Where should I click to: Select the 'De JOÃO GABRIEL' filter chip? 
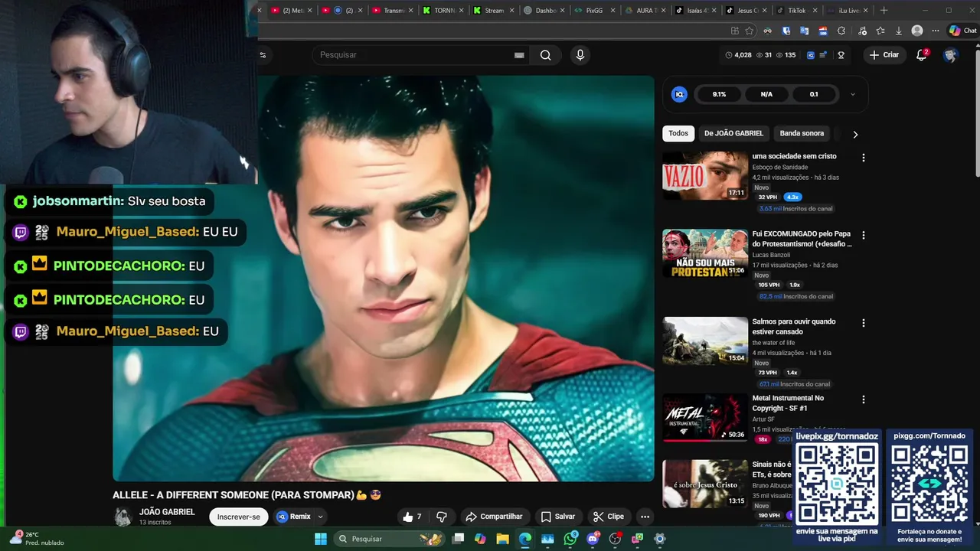click(x=733, y=133)
